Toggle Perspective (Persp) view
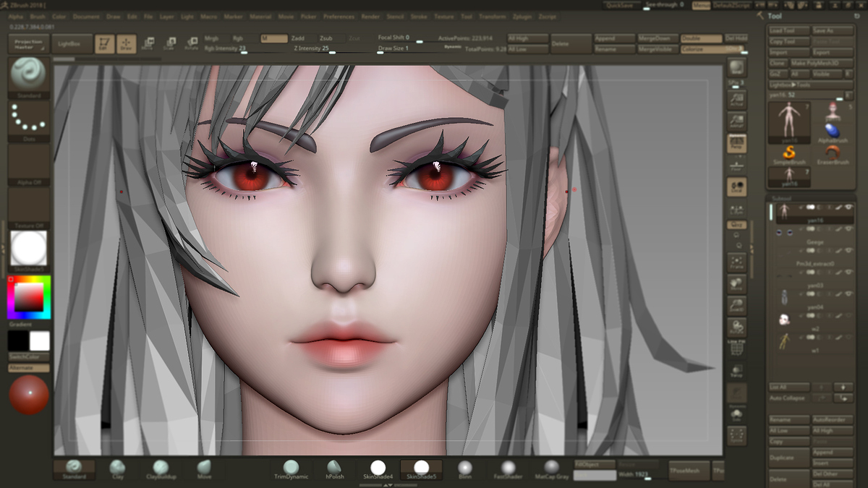 pyautogui.click(x=736, y=143)
